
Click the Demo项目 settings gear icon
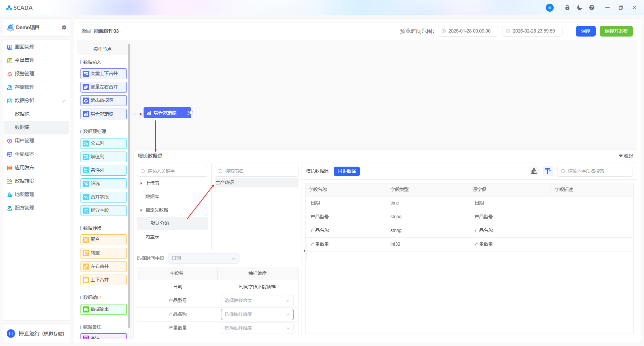pyautogui.click(x=64, y=27)
